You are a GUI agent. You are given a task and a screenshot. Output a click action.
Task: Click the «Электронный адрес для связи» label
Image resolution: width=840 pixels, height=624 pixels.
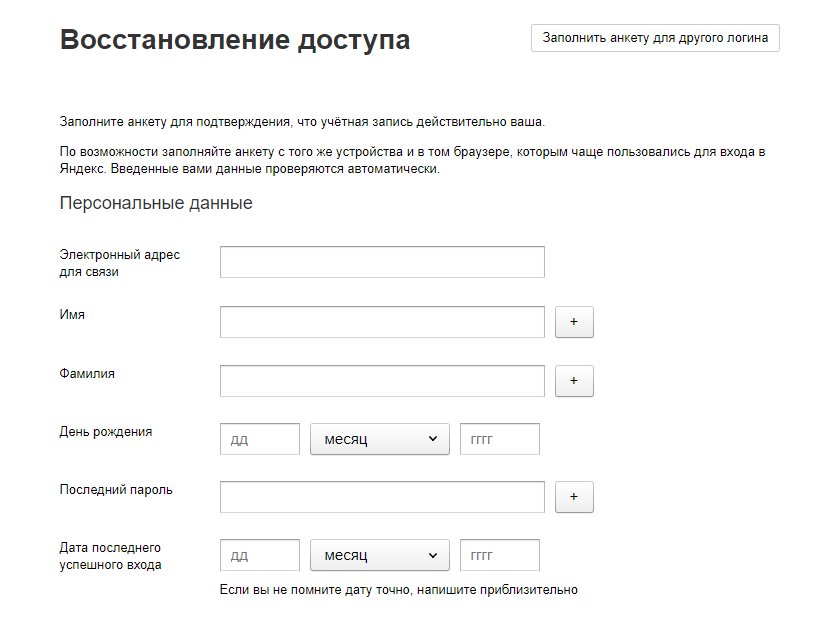119,263
